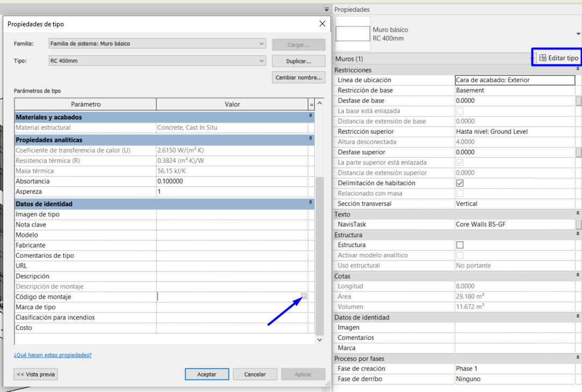Click the Duplicar button
The width and height of the screenshot is (582, 392).
pyautogui.click(x=298, y=61)
